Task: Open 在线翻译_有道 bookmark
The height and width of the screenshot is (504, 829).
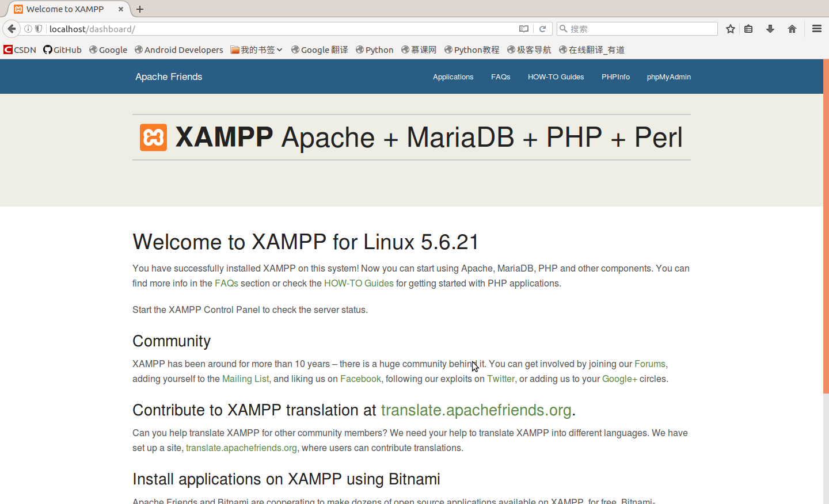Action: (x=592, y=50)
